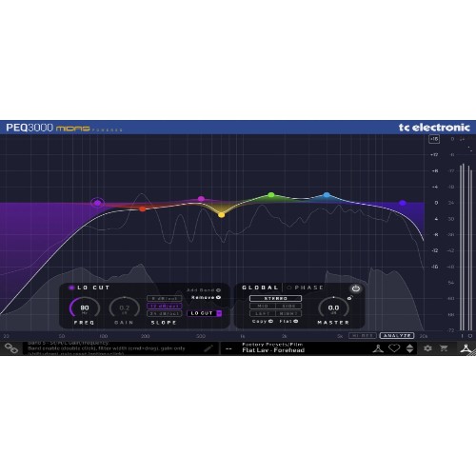Click the chain link icon in bottom bar
476x476 pixels.
[x=11, y=348]
